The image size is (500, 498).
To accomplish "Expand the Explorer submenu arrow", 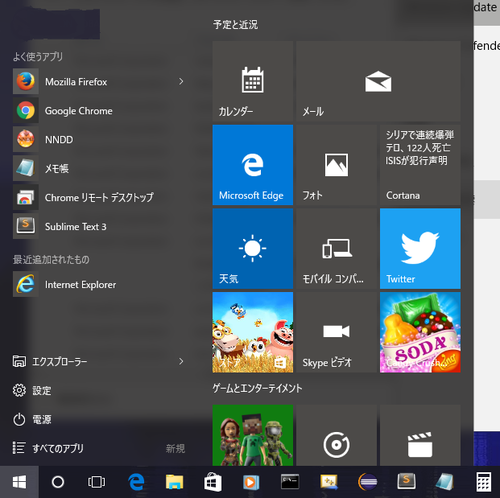I will 181,361.
